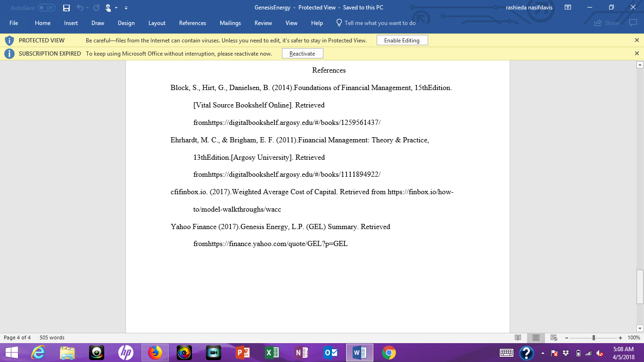Screen dimensions: 644x362
Task: Click the blue Help question mark tray icon
Action: (x=527, y=353)
